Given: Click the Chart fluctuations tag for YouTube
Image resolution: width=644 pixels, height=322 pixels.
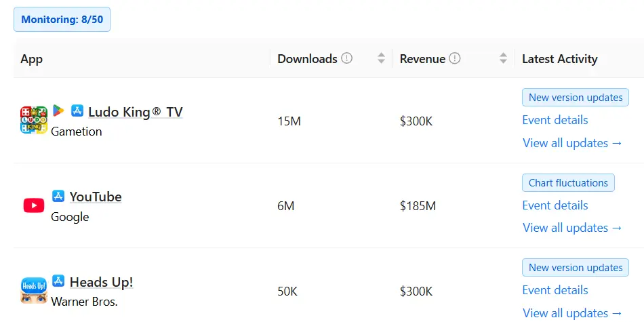Looking at the screenshot, I should click(568, 183).
